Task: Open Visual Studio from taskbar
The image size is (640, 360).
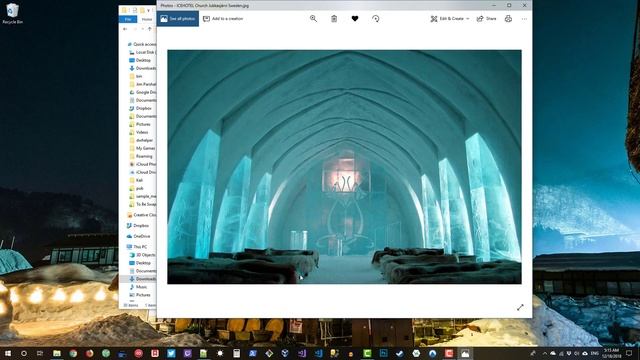Action: coord(302,353)
